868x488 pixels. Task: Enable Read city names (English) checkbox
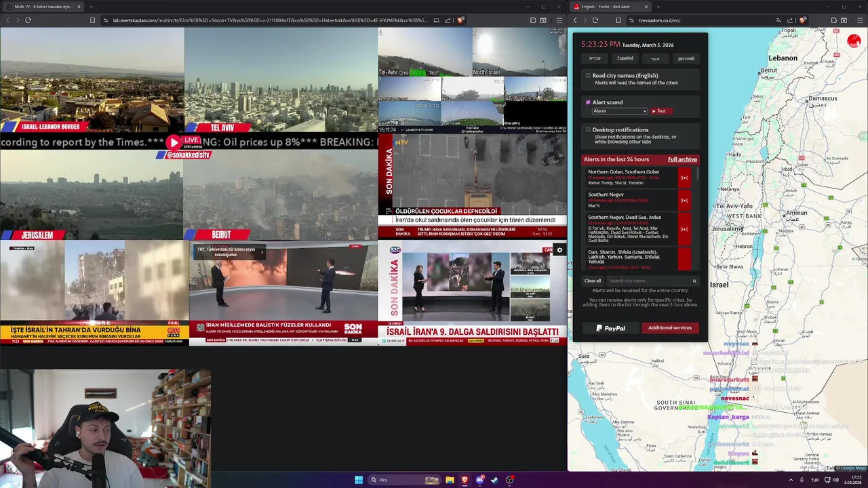click(588, 76)
